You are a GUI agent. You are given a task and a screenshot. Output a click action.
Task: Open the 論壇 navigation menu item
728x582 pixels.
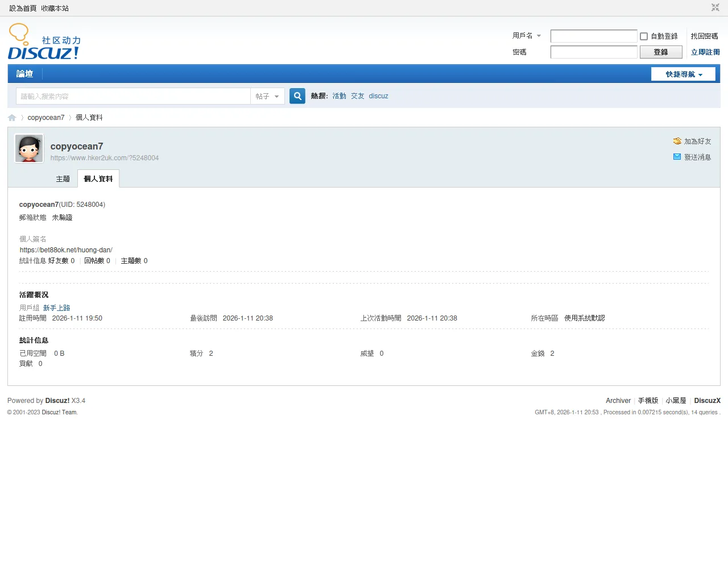(24, 74)
